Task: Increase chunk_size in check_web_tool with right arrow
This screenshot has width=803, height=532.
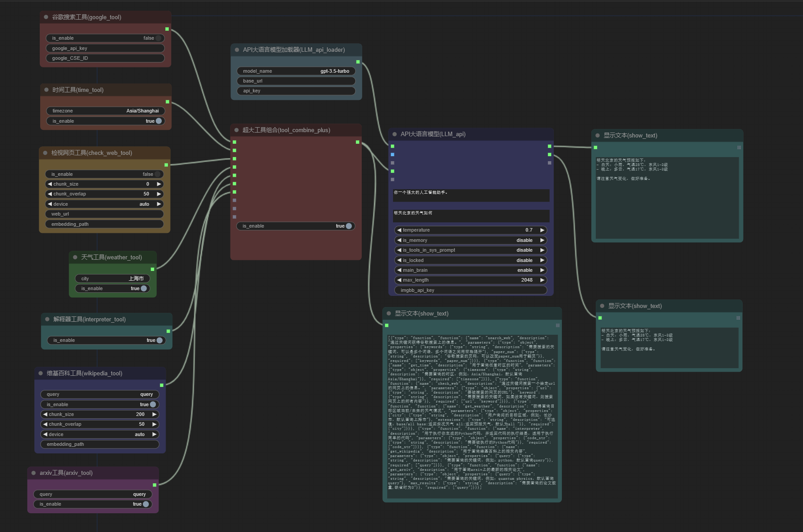Action: pos(159,184)
